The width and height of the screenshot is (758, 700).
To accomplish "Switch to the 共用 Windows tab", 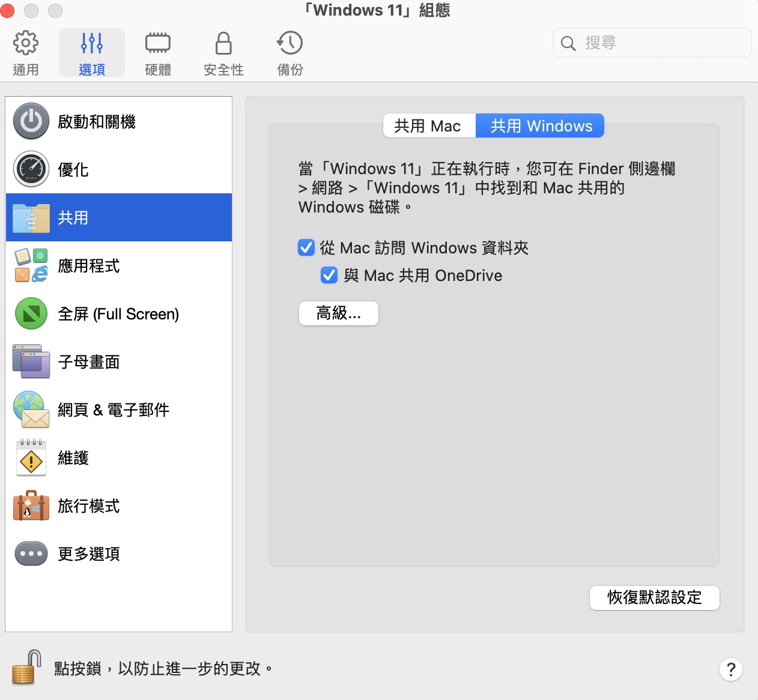I will [x=540, y=125].
